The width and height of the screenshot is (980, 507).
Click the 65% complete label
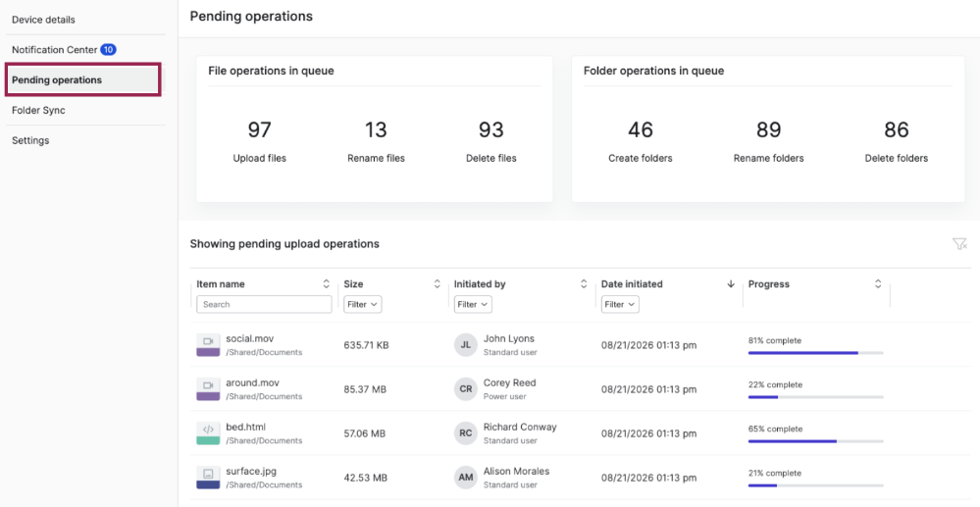pos(775,429)
